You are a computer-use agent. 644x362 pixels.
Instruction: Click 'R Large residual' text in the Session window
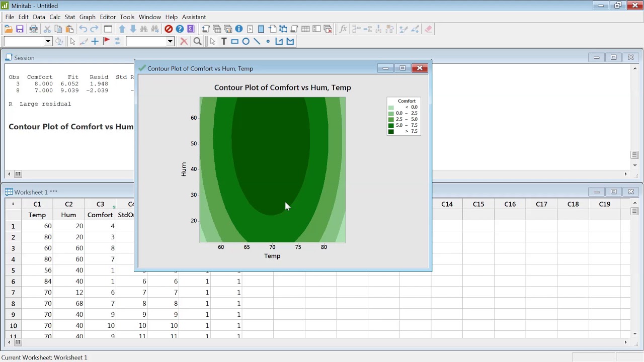[40, 104]
